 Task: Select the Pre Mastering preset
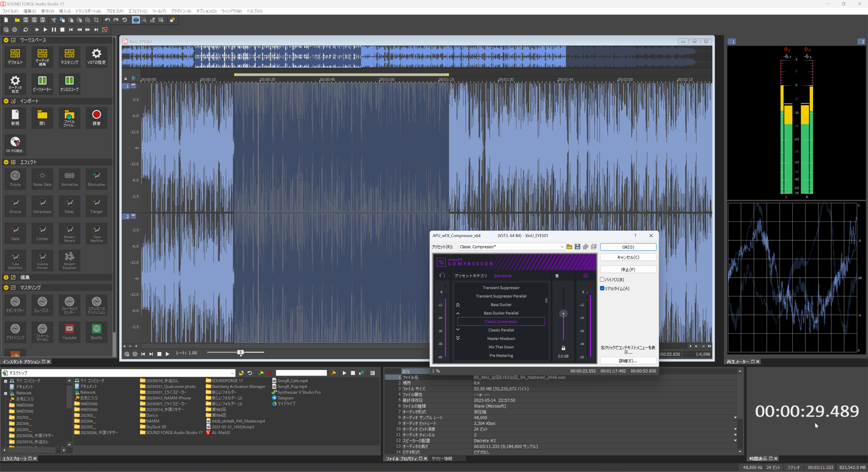[x=501, y=355]
